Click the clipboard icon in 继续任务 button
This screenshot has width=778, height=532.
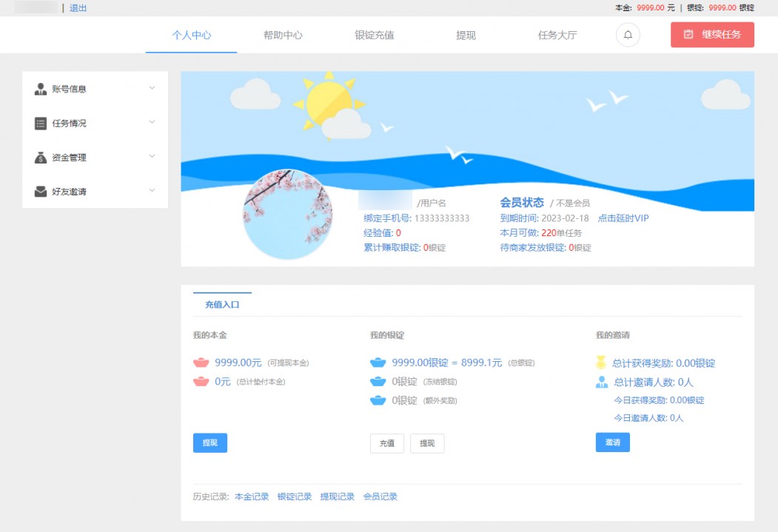(688, 35)
